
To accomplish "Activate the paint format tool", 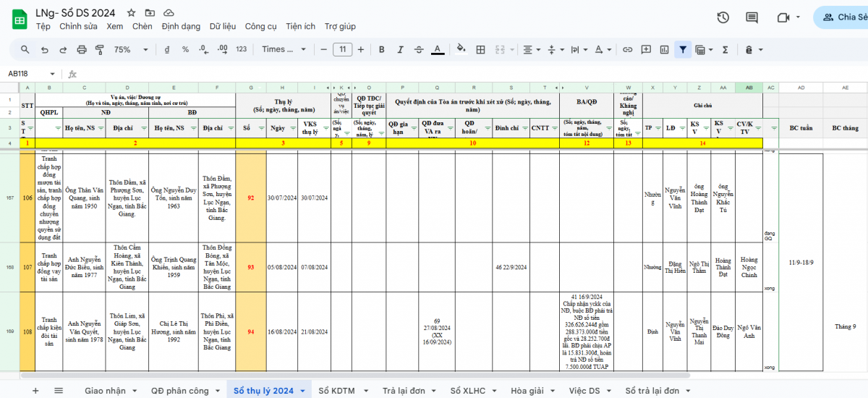I will (x=99, y=49).
